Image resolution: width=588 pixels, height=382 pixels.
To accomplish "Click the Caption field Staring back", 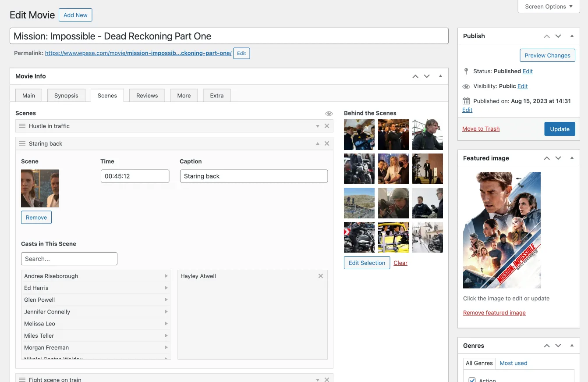I will (254, 176).
